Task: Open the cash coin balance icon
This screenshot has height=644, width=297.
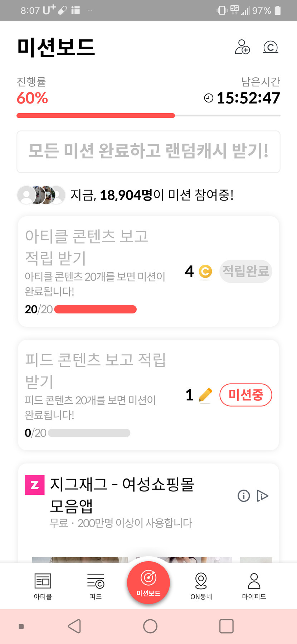Action: point(271,47)
